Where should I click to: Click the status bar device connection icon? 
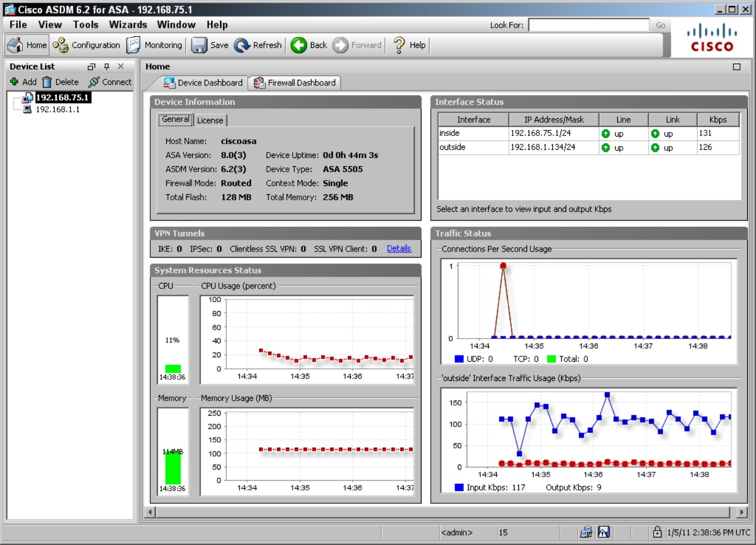click(x=586, y=532)
